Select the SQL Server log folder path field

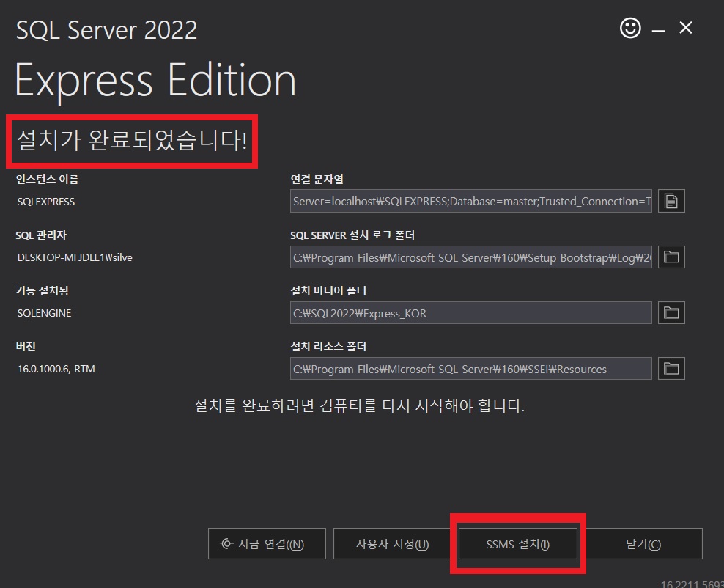pyautogui.click(x=469, y=257)
